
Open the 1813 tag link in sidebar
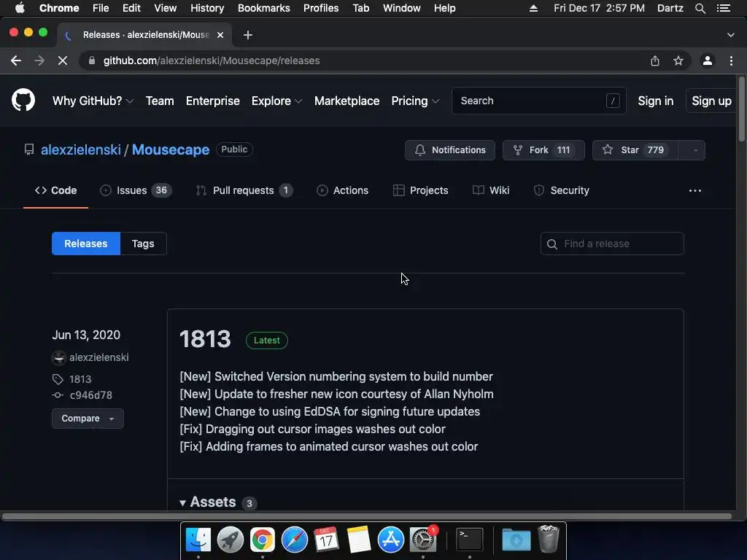[80, 379]
